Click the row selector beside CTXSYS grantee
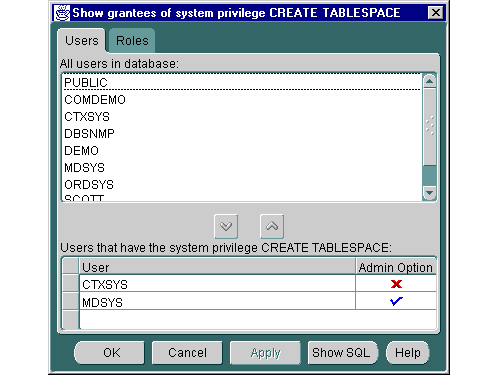 point(71,284)
